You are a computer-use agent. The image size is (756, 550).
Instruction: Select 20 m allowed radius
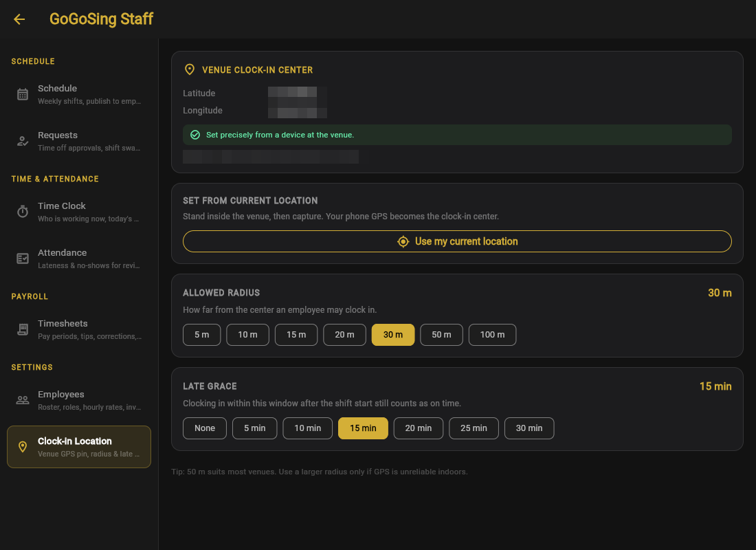[345, 335]
